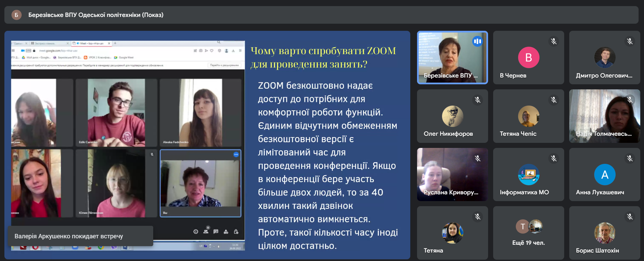Open the people icon in shared Meet window

coord(206,232)
